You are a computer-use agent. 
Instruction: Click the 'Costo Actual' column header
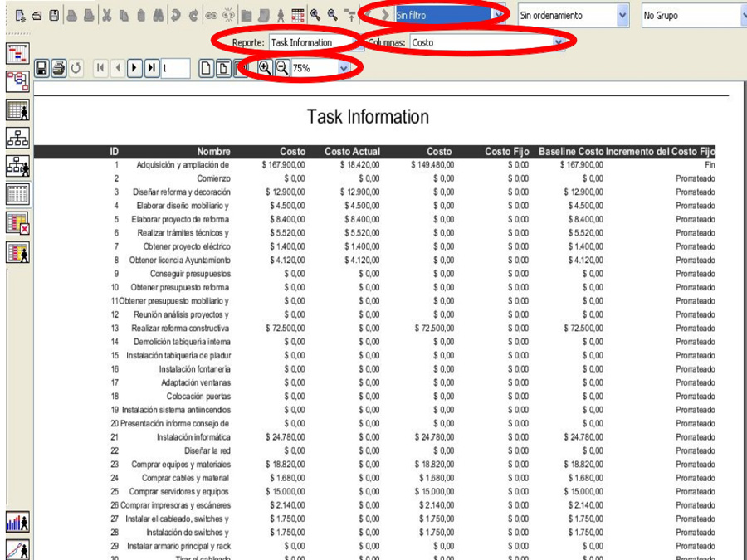(x=352, y=151)
